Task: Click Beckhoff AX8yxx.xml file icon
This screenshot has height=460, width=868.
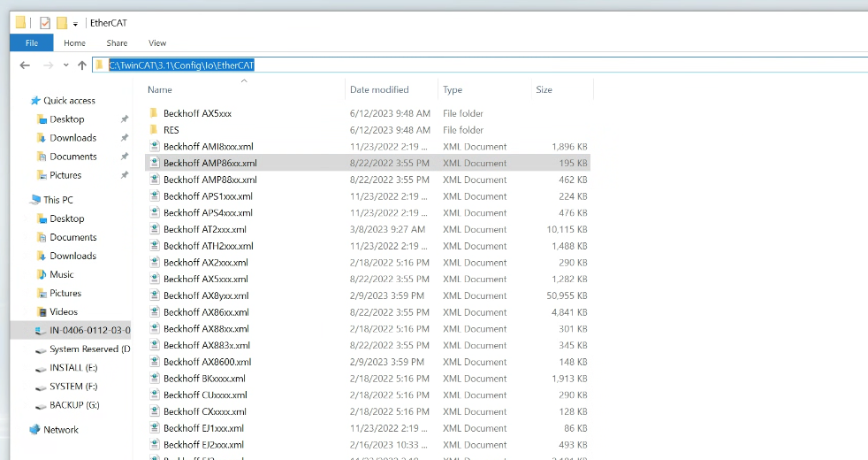Action: pyautogui.click(x=155, y=295)
